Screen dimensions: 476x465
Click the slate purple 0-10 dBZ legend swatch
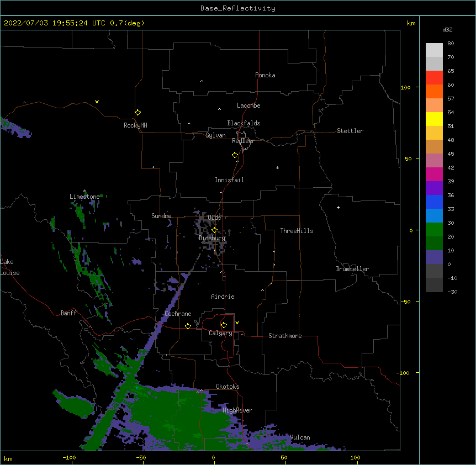pyautogui.click(x=434, y=257)
